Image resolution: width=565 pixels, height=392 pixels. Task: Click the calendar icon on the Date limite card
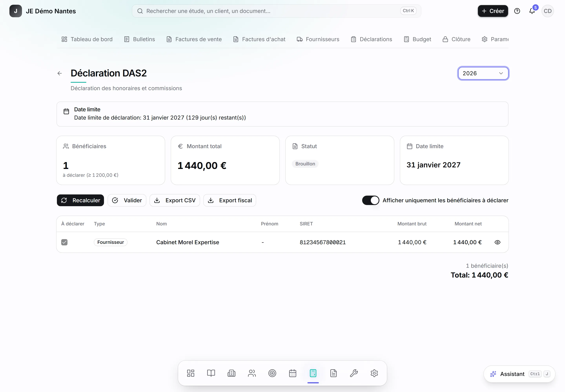coord(410,146)
